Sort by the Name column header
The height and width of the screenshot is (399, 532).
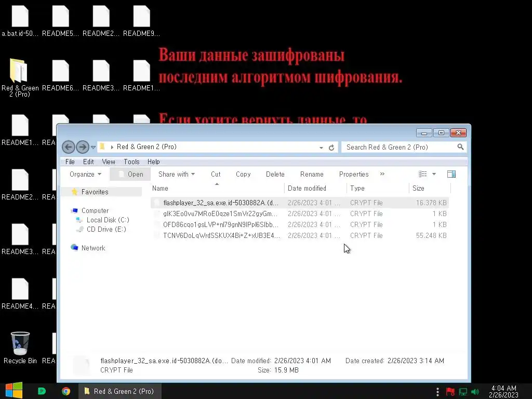pos(217,188)
